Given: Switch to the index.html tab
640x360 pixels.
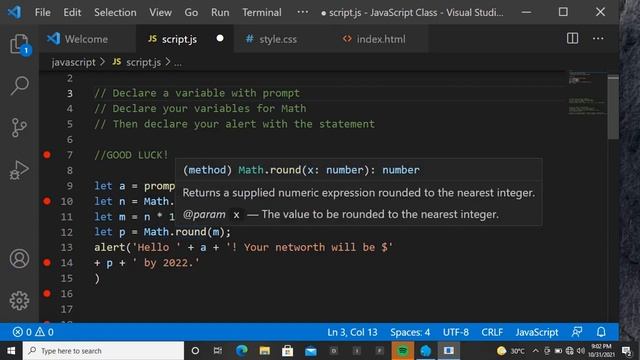Looking at the screenshot, I should (380, 39).
